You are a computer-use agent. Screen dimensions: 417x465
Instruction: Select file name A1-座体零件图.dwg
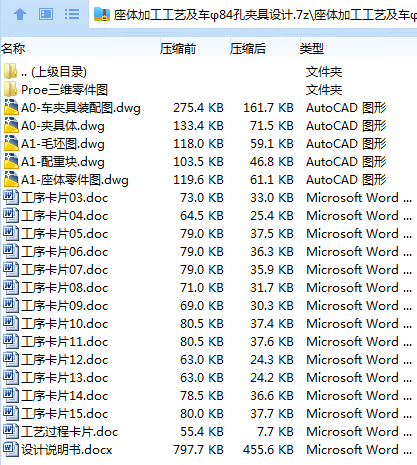pyautogui.click(x=75, y=180)
